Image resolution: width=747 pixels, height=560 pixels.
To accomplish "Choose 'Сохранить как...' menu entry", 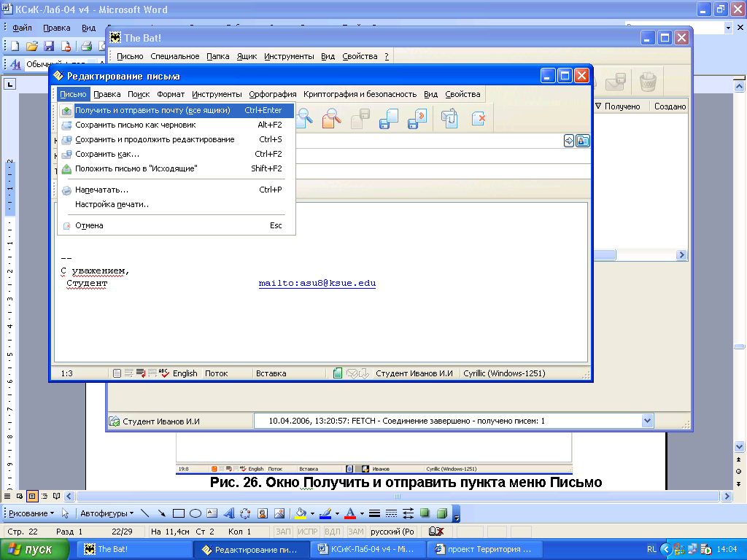I will coord(176,154).
